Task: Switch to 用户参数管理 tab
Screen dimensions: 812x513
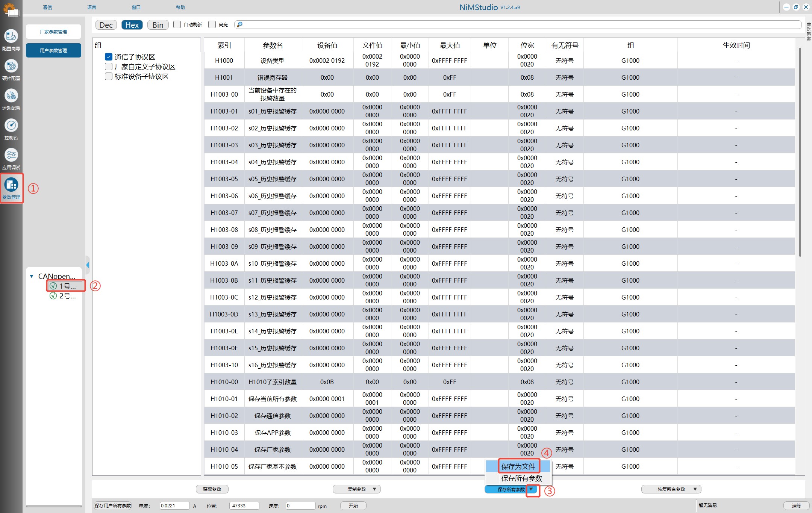Action: pos(53,50)
